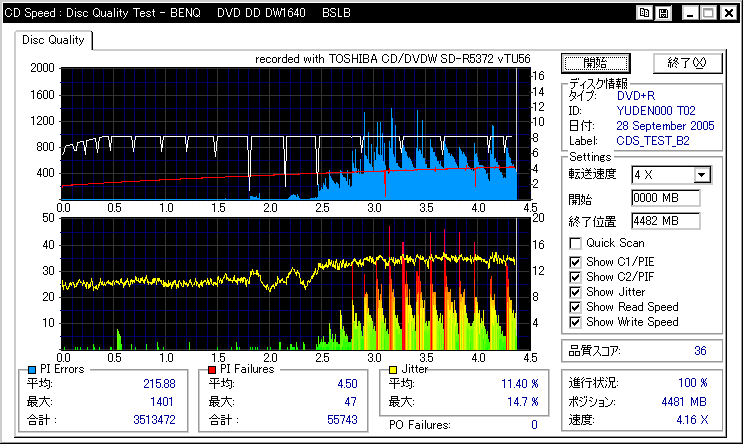Toggle the Show C2/PIF checkbox
This screenshot has height=444, width=743.
[575, 277]
